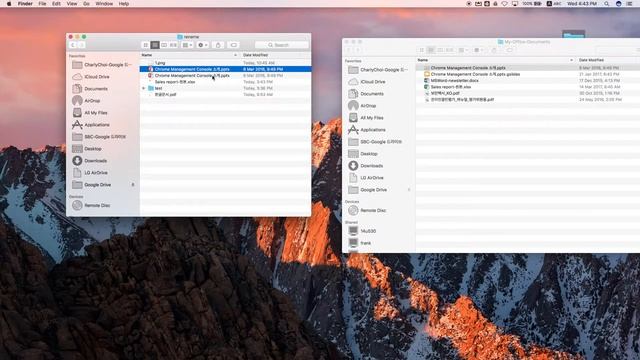Screen dimensions: 640x360
Task: Expand the test folder disclosure triangle
Action: click(x=144, y=88)
